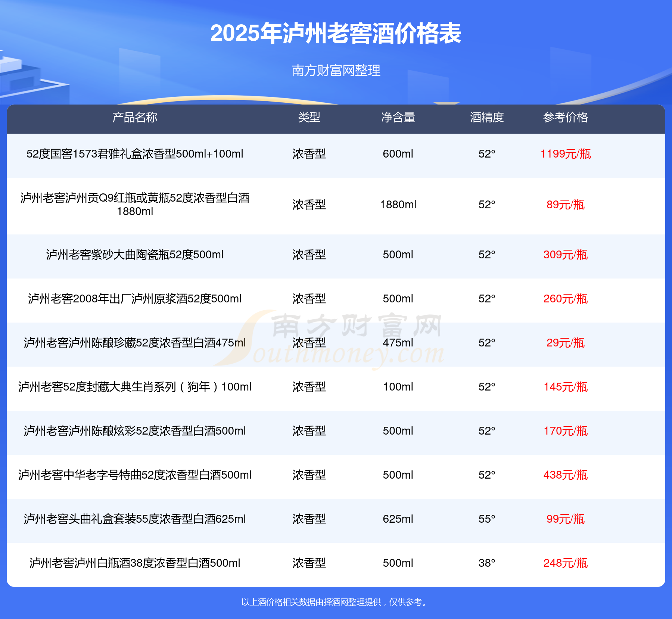Select 52° in the 145元/瓶 row

click(487, 387)
